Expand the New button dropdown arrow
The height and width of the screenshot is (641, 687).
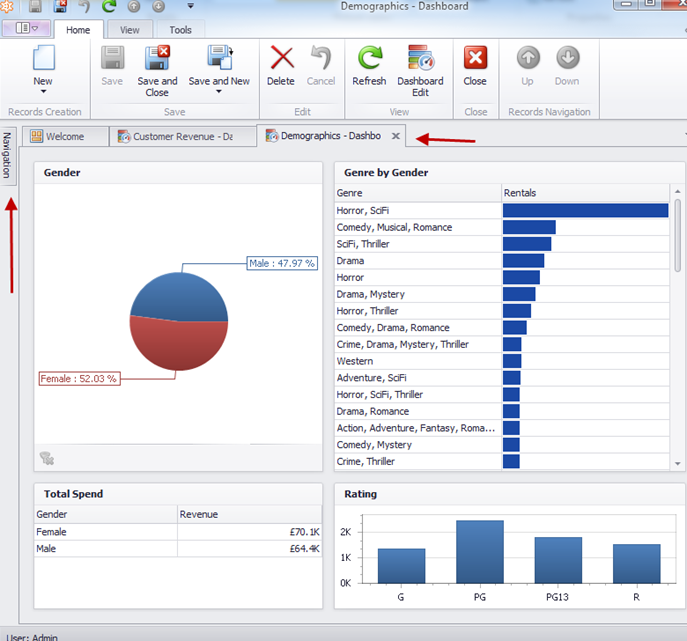tap(42, 92)
